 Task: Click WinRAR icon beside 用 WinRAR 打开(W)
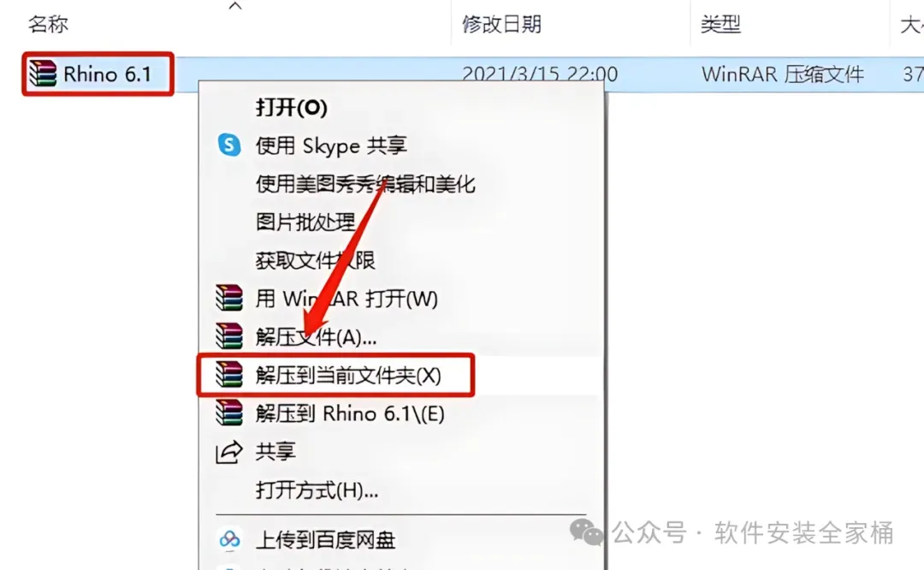pyautogui.click(x=229, y=298)
